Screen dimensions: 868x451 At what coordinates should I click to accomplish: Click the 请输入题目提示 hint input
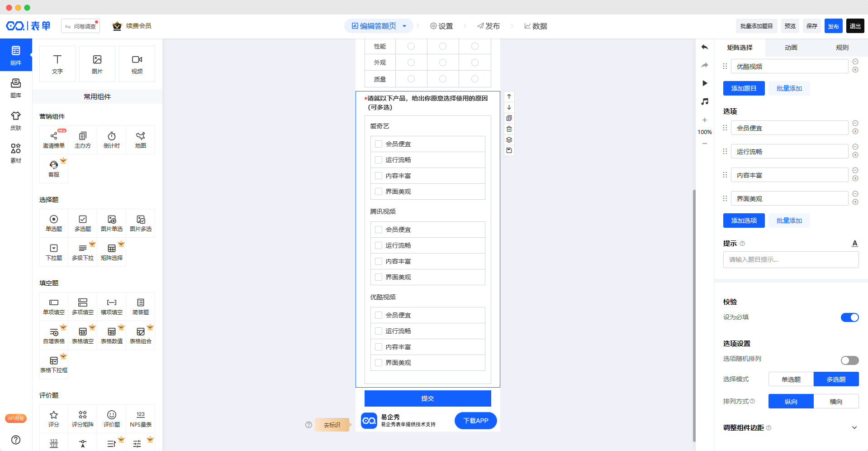coord(791,259)
